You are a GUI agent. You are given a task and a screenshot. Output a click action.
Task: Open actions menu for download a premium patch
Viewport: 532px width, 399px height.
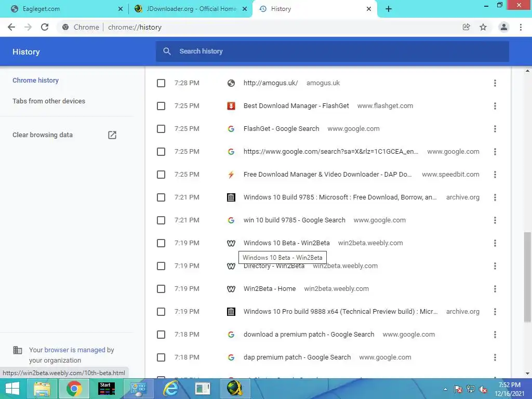495,335
